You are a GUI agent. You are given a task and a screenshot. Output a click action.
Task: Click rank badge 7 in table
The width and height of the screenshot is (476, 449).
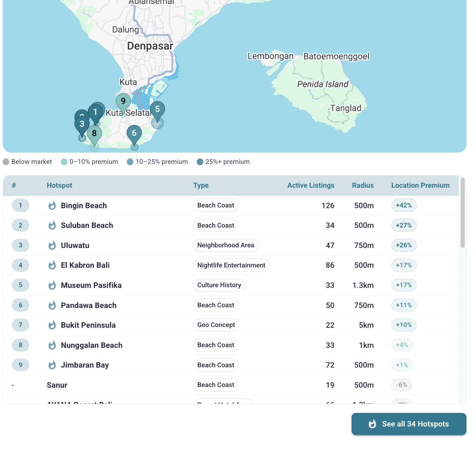(x=20, y=325)
